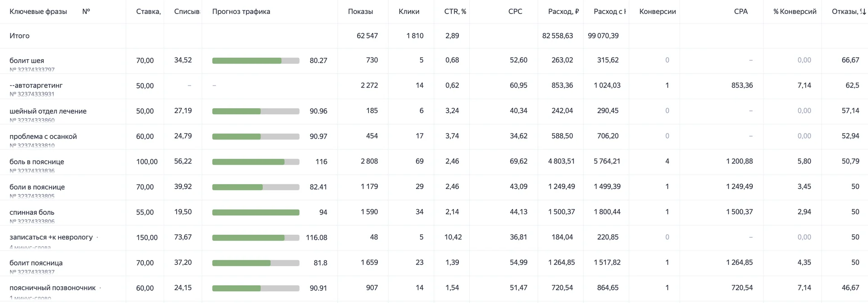
Task: Click the CPA column header
Action: (x=741, y=12)
